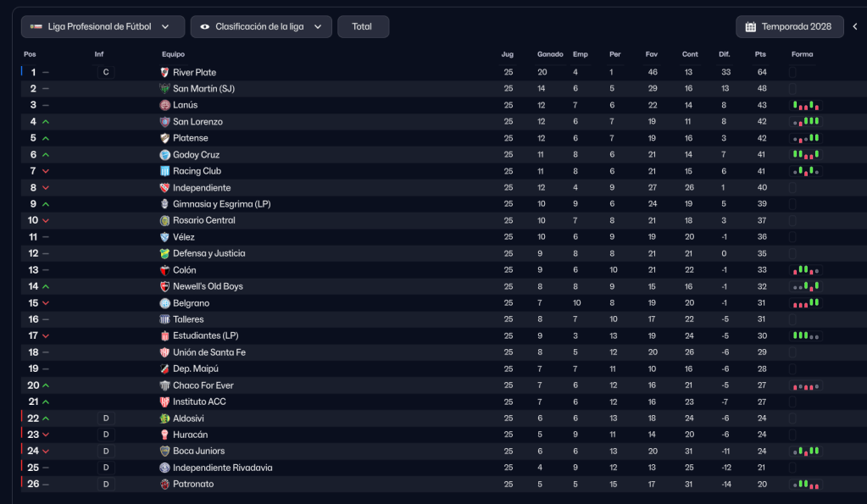This screenshot has width=867, height=504.
Task: Click the Godoy Cruz badge icon
Action: 165,155
